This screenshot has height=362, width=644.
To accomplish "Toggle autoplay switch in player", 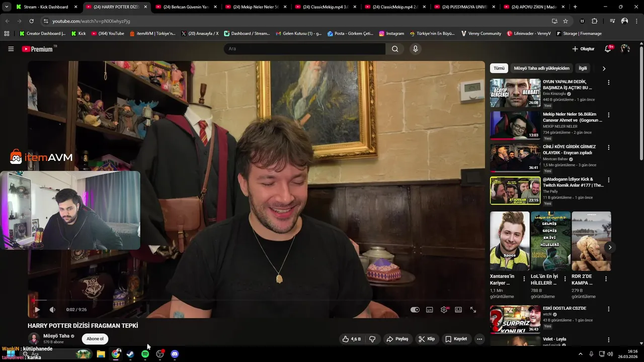I will pyautogui.click(x=415, y=310).
